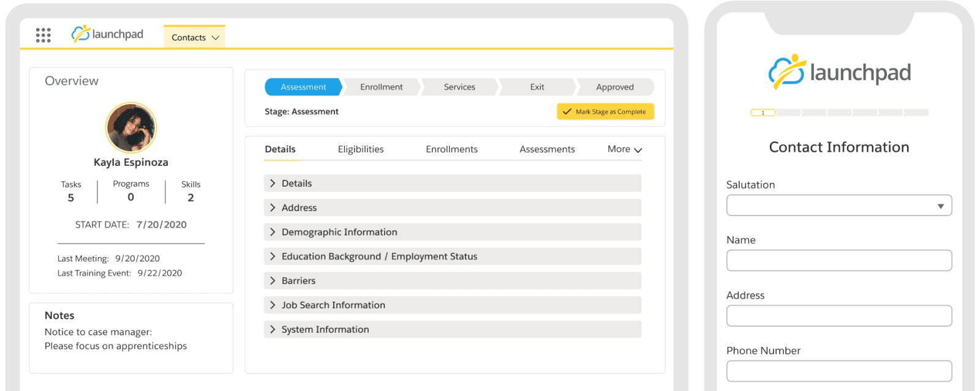Click the Skills count 2

point(190,198)
